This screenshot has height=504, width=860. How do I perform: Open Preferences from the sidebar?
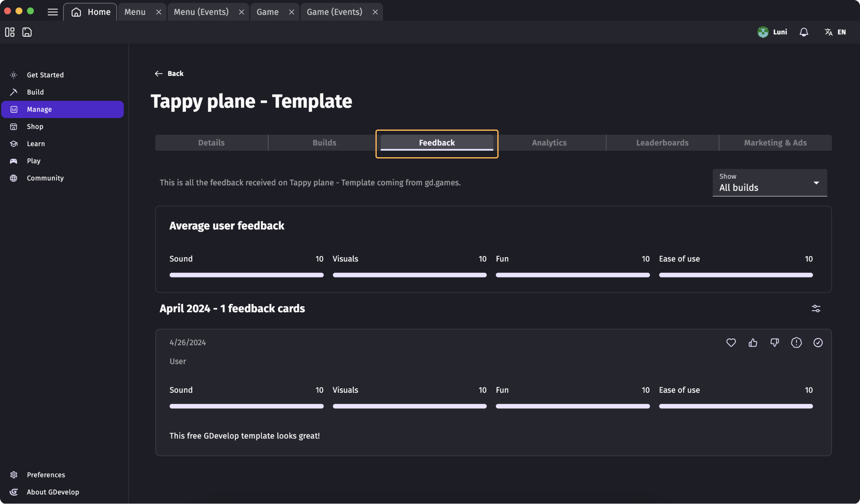(x=46, y=475)
